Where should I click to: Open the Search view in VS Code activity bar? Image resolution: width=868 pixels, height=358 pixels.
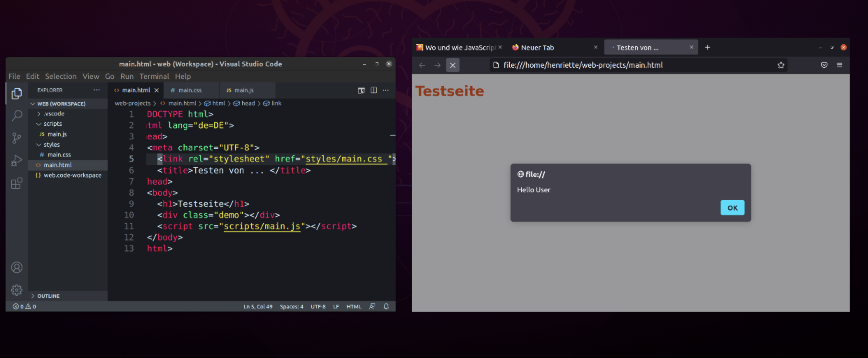coord(16,116)
